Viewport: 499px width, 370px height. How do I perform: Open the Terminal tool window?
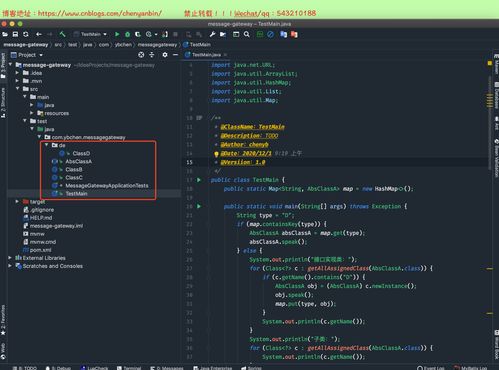(x=129, y=368)
